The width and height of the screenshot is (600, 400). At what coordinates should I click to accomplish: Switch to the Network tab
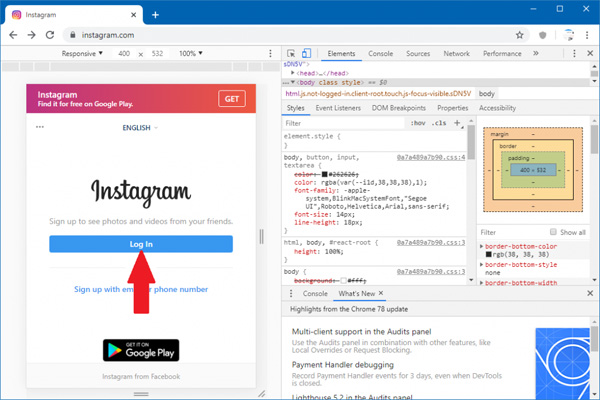[456, 54]
